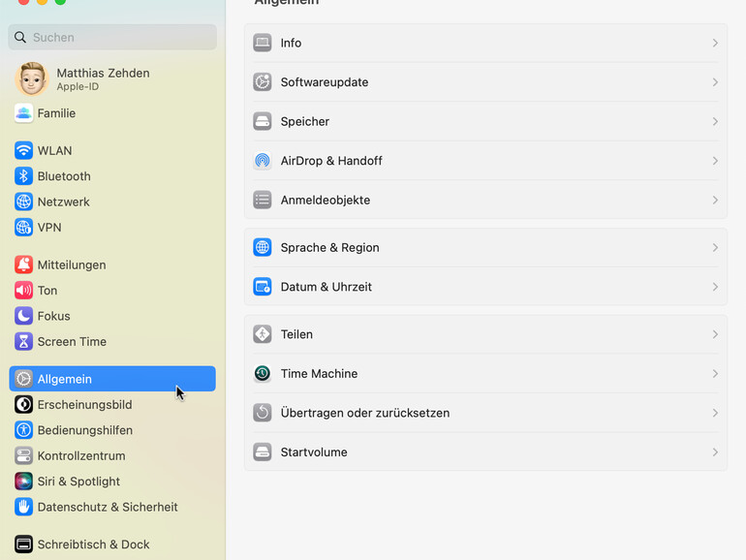Screen dimensions: 746x560
Task: Open Teilen via its chevron arrow
Action: (715, 334)
